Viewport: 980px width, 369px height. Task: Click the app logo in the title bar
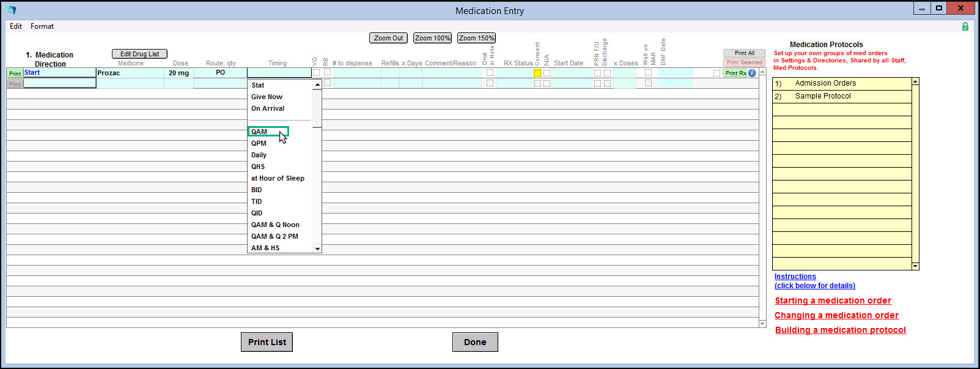coord(12,10)
